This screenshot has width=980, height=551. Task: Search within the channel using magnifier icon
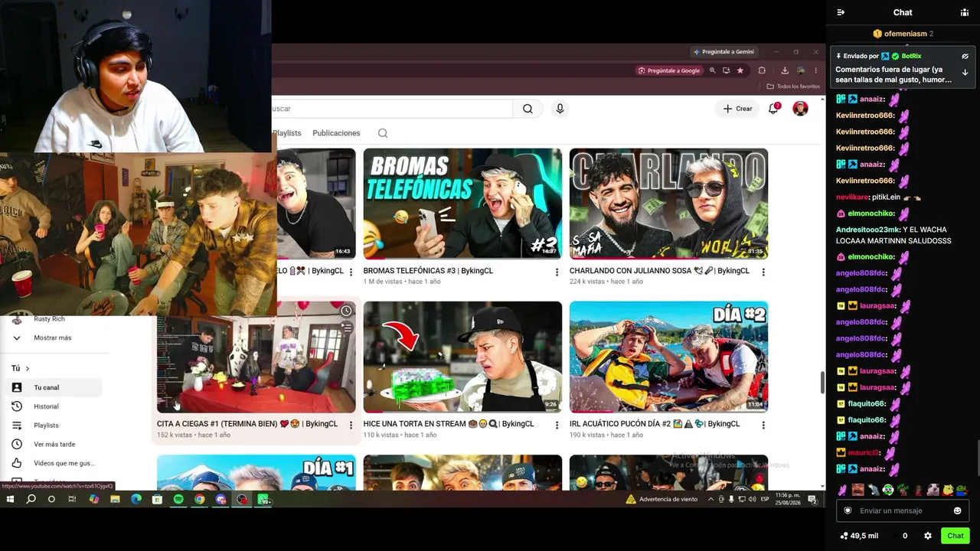click(383, 133)
